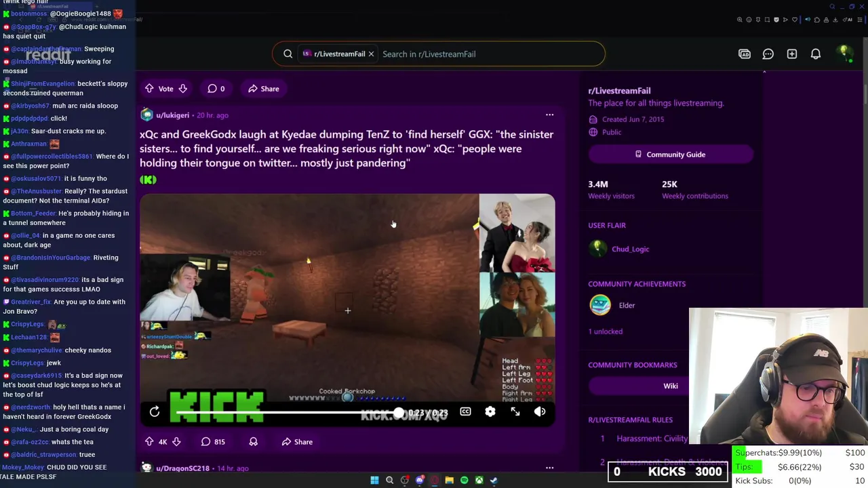The height and width of the screenshot is (488, 868).
Task: Open the 815 comments on the post
Action: click(x=213, y=442)
